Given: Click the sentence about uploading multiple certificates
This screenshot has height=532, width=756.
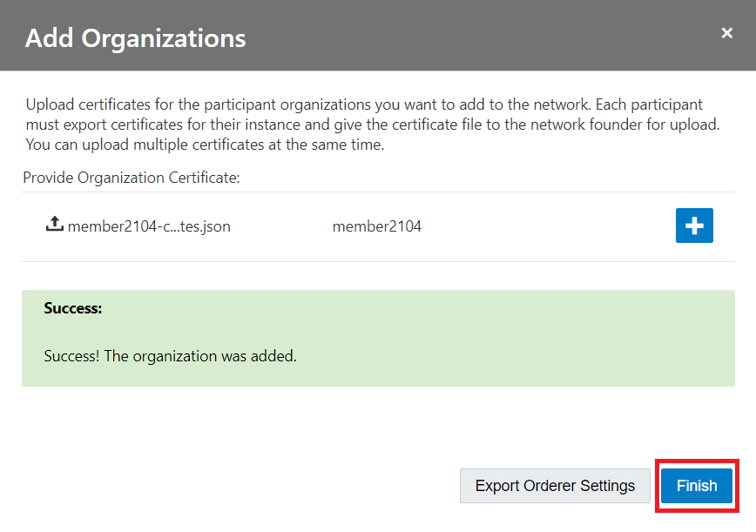Looking at the screenshot, I should [x=205, y=145].
